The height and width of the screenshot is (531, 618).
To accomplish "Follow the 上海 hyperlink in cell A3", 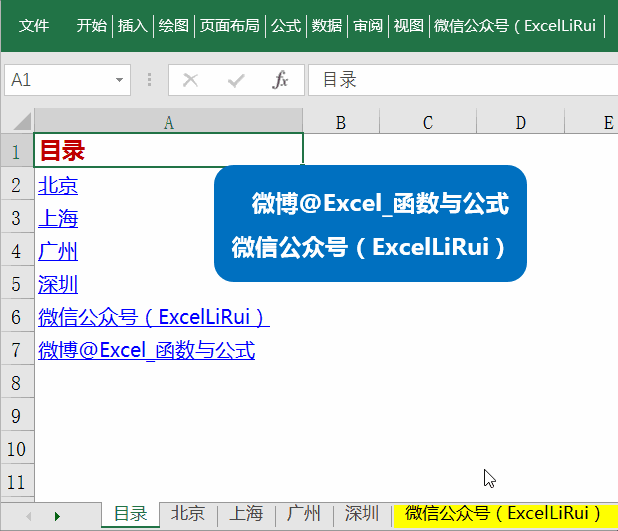I will (58, 218).
